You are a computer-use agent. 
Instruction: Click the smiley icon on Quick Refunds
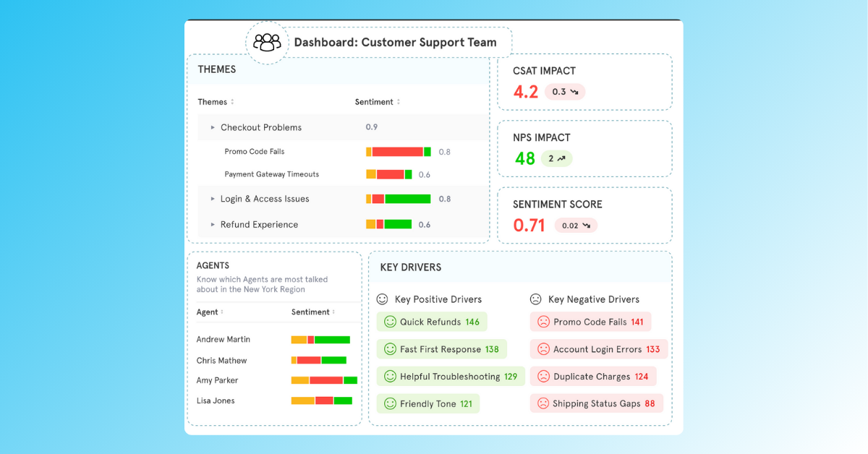tap(390, 322)
